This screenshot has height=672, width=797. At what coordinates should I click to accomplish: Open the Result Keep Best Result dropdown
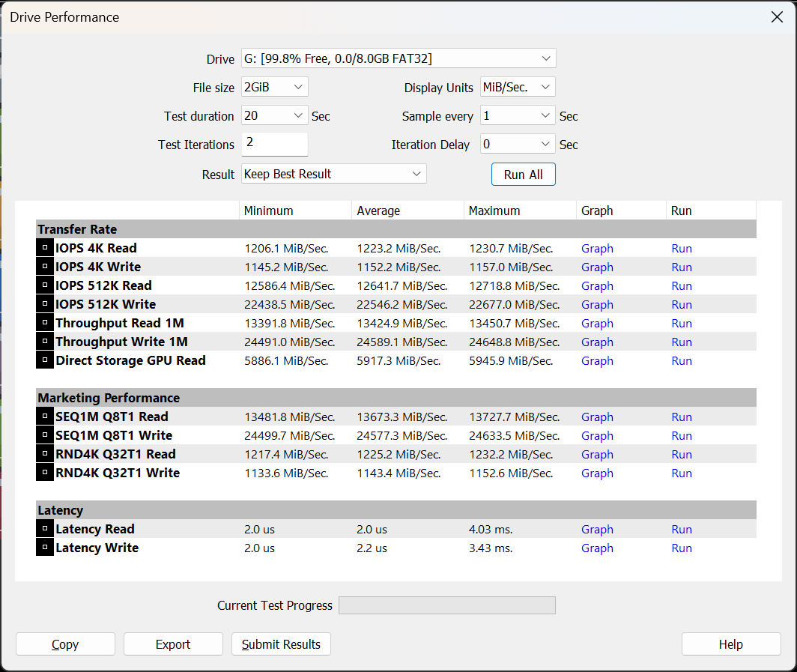click(334, 174)
